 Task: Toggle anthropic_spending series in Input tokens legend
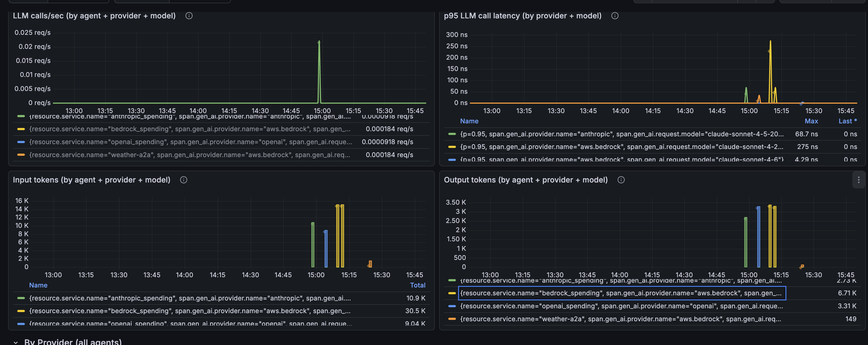[190, 298]
